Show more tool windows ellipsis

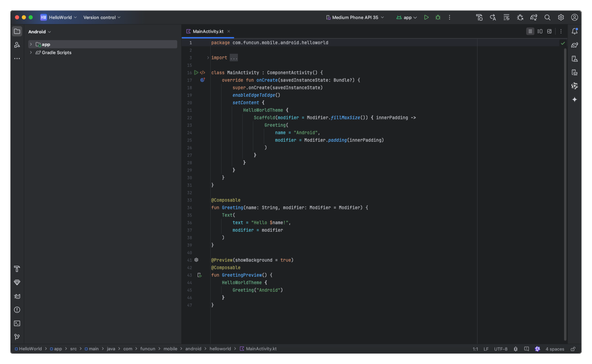[17, 59]
